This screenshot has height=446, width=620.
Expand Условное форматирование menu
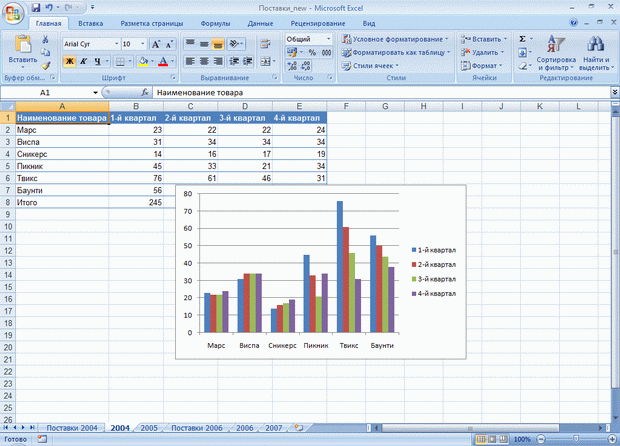[395, 39]
